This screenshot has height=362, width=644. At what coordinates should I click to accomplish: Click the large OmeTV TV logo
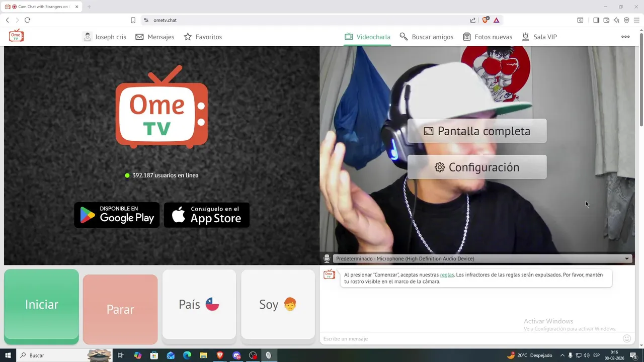click(x=162, y=108)
